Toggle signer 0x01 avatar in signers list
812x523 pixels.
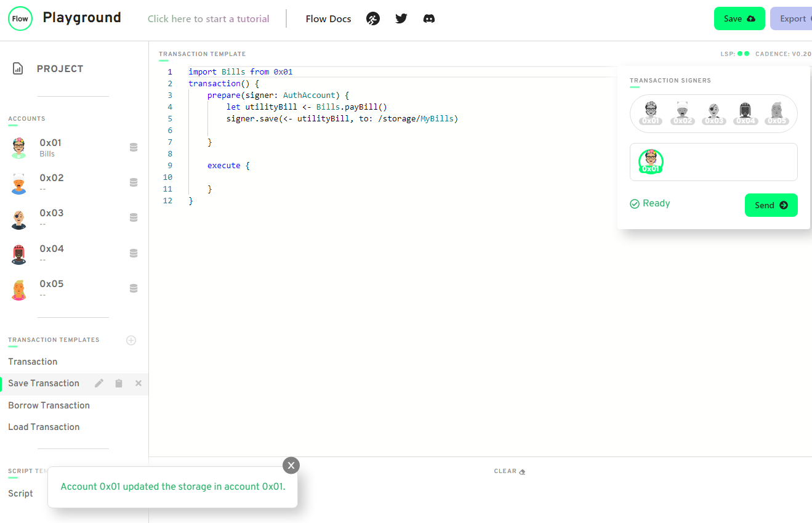click(651, 113)
